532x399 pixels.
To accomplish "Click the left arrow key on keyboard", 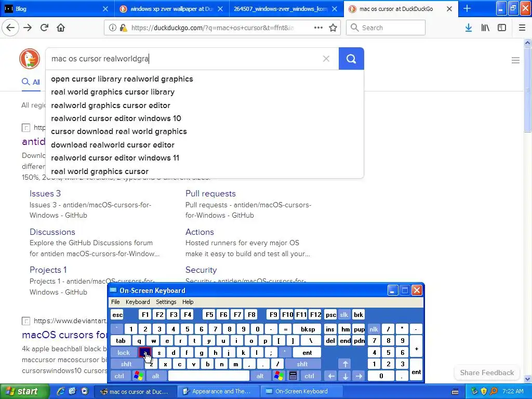I will pos(331,376).
